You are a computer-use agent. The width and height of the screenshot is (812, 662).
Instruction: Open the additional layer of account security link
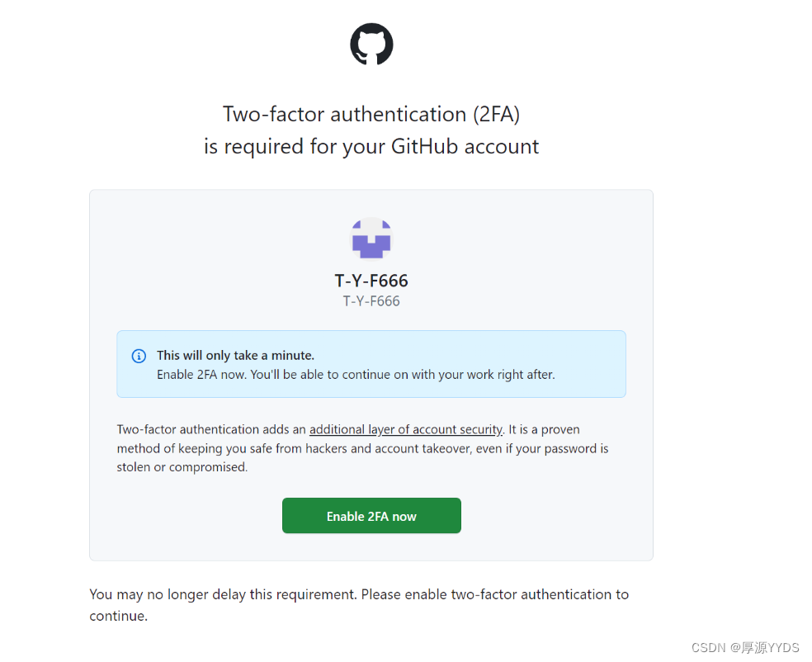point(406,429)
